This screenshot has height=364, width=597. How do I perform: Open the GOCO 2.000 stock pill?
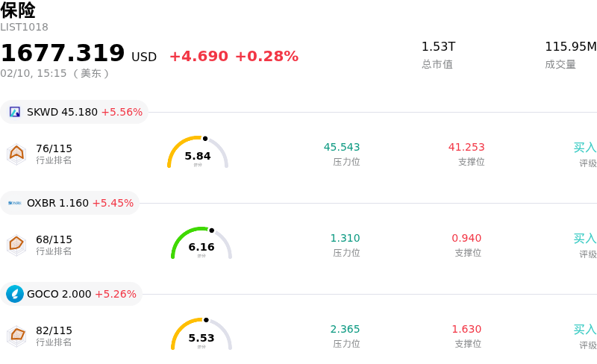[x=72, y=294]
